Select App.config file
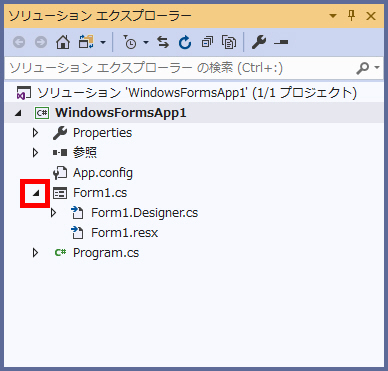This screenshot has width=388, height=371. [x=103, y=173]
